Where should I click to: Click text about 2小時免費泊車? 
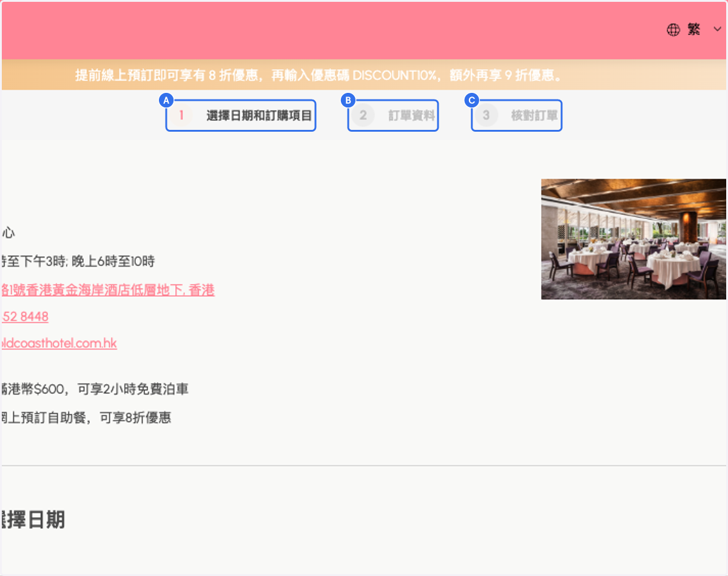point(95,389)
